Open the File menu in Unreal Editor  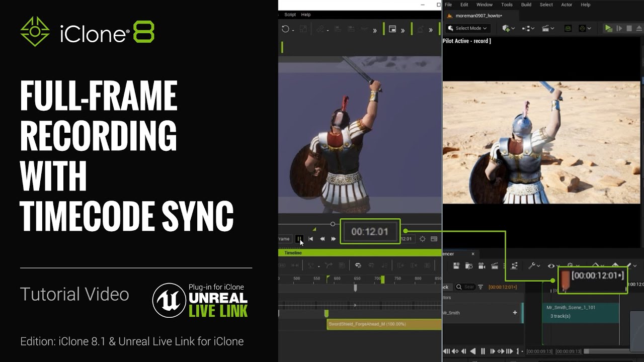coord(448,5)
